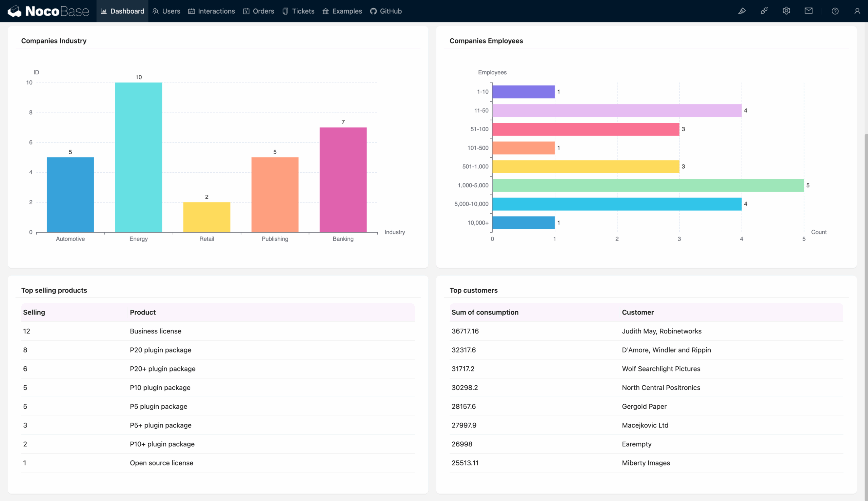The height and width of the screenshot is (501, 868).
Task: Open the Tickets page
Action: (298, 11)
